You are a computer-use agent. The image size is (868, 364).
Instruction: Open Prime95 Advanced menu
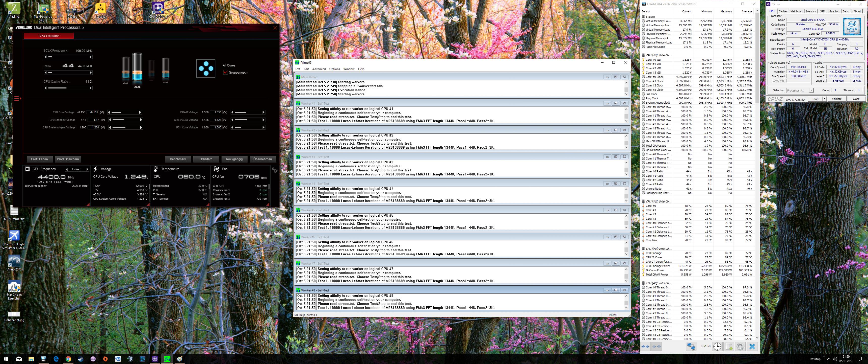coord(319,69)
